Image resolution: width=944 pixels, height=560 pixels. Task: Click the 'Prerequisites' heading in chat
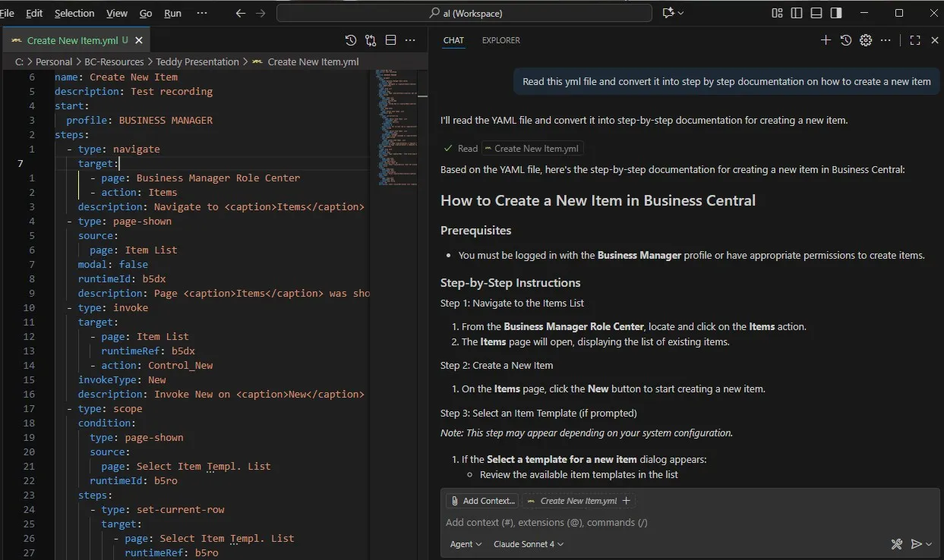tap(476, 230)
